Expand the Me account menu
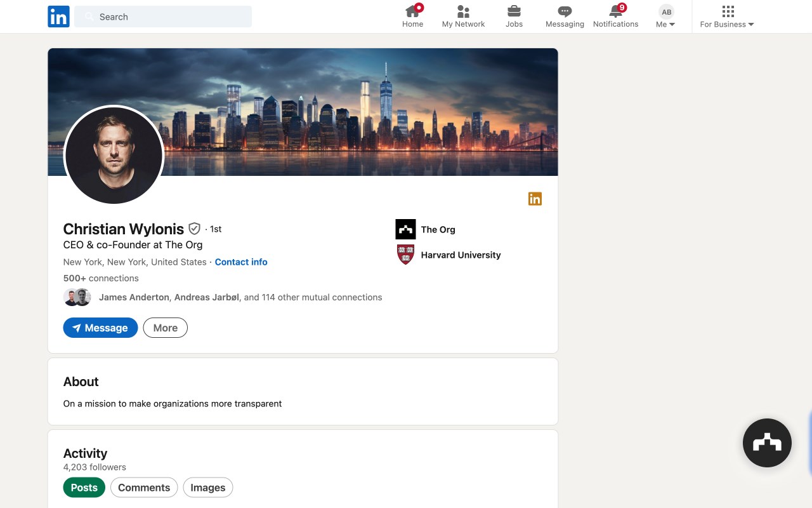The width and height of the screenshot is (812, 508). [x=665, y=17]
